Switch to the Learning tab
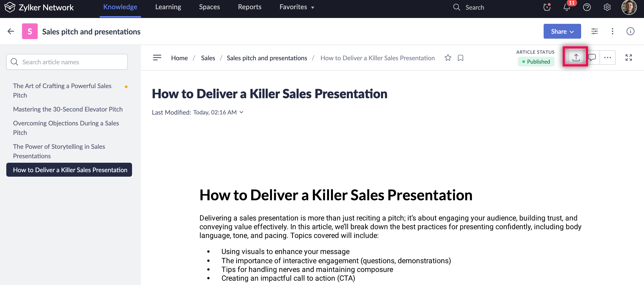 [168, 7]
